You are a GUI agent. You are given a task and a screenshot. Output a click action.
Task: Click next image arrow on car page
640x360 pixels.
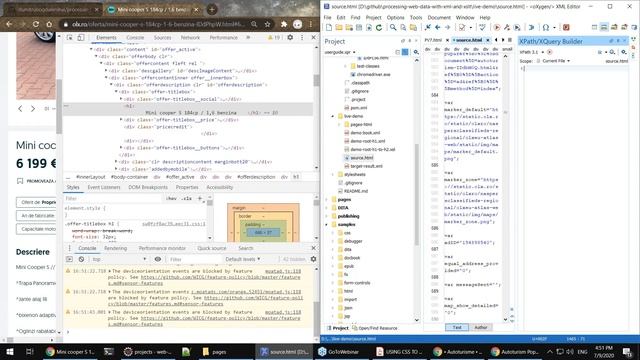click(33, 109)
